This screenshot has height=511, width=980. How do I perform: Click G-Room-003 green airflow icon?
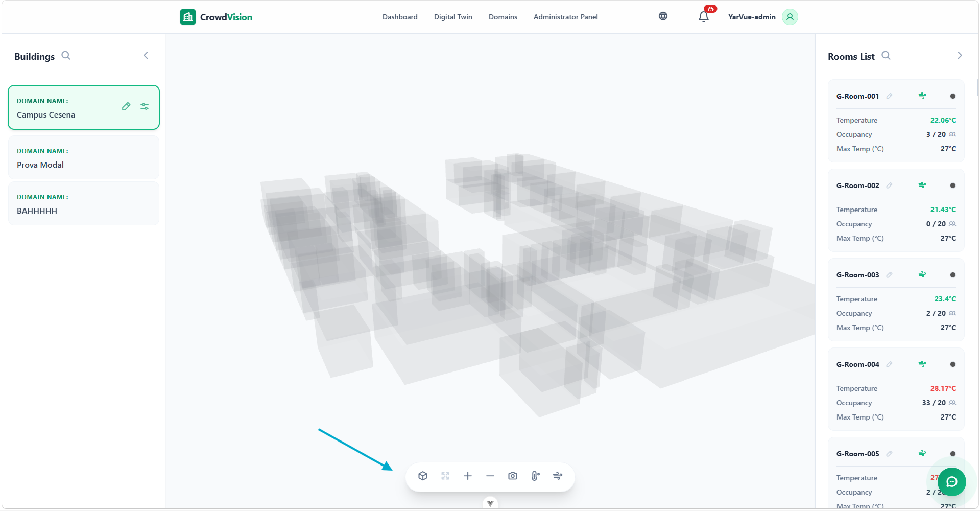pos(922,274)
